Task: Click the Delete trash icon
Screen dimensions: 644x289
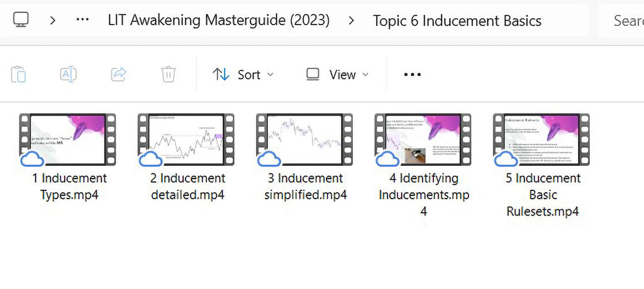Action: click(169, 74)
